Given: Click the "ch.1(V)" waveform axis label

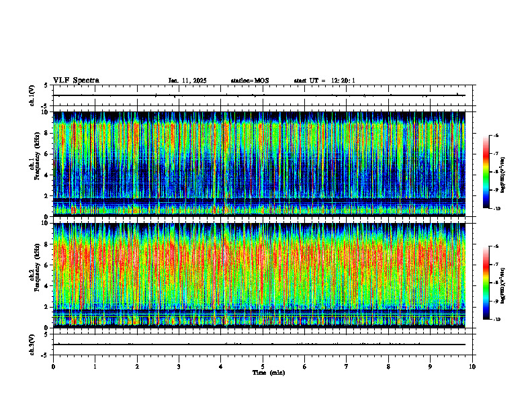Looking at the screenshot, I should (32, 95).
